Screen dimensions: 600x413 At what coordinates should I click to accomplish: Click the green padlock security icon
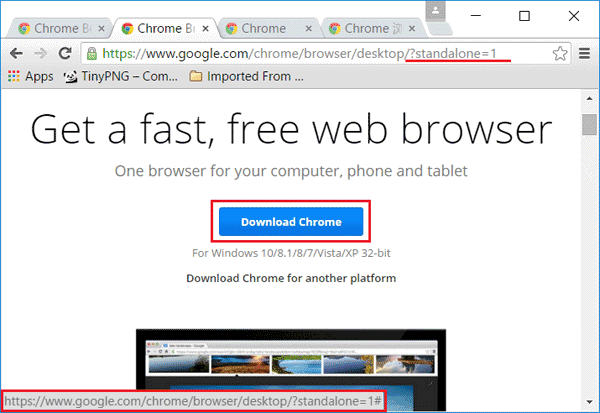[92, 54]
